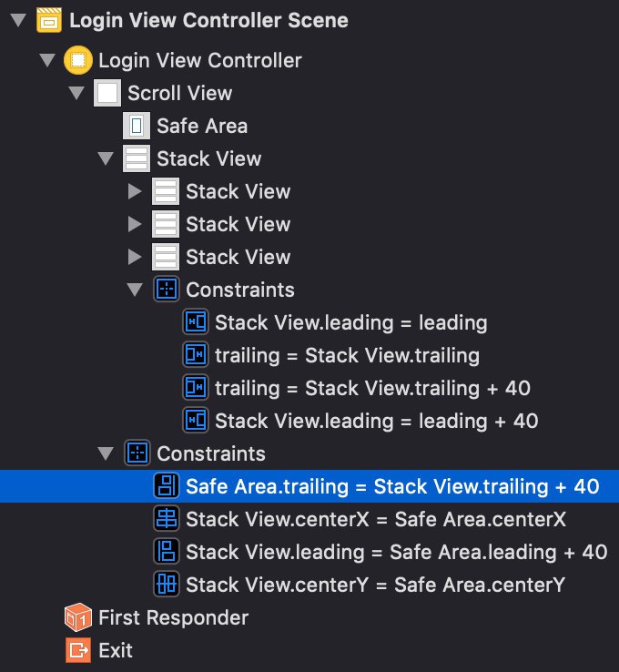This screenshot has height=672, width=619.
Task: Expand the first nested Stack View
Action: point(135,191)
